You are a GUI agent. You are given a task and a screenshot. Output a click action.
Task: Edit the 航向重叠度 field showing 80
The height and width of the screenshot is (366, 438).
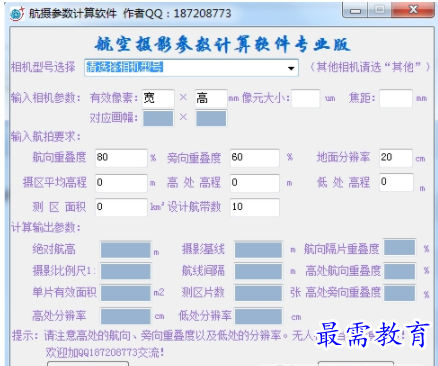(x=121, y=158)
